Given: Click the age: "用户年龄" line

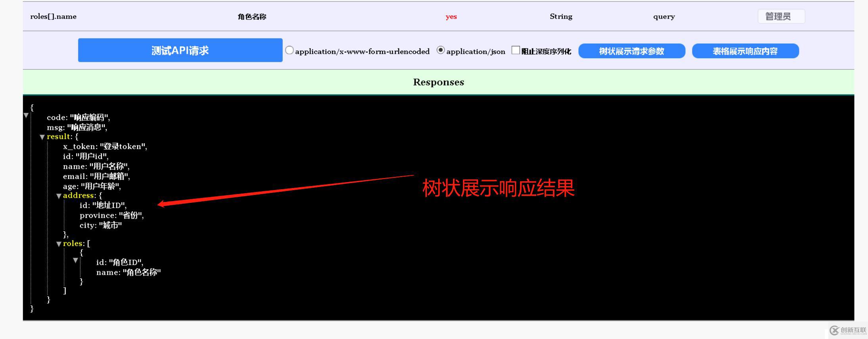Looking at the screenshot, I should pos(92,186).
